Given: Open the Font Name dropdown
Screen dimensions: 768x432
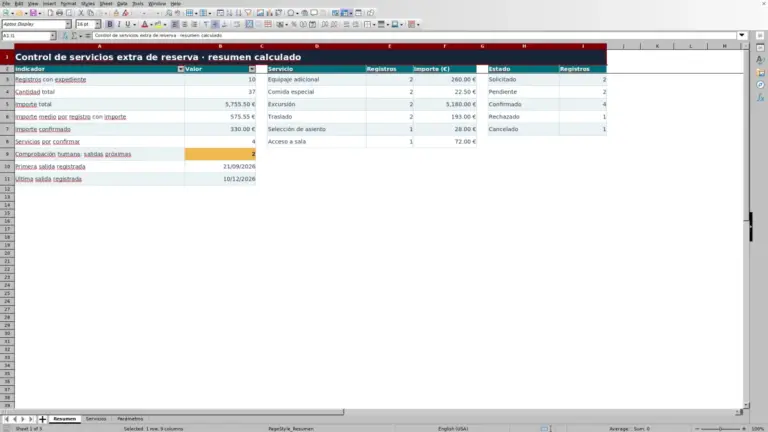Looking at the screenshot, I should tap(68, 24).
